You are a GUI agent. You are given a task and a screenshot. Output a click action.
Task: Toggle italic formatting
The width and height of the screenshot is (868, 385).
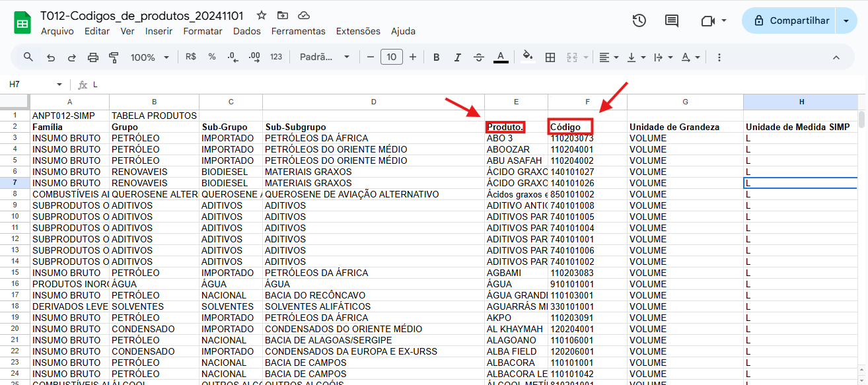pyautogui.click(x=458, y=57)
